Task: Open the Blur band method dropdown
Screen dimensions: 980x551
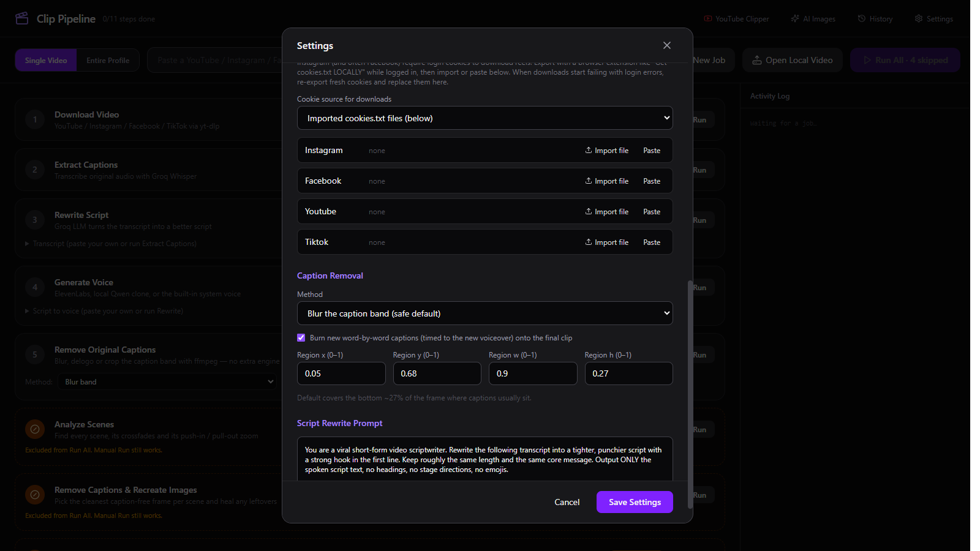Action: [x=167, y=382]
